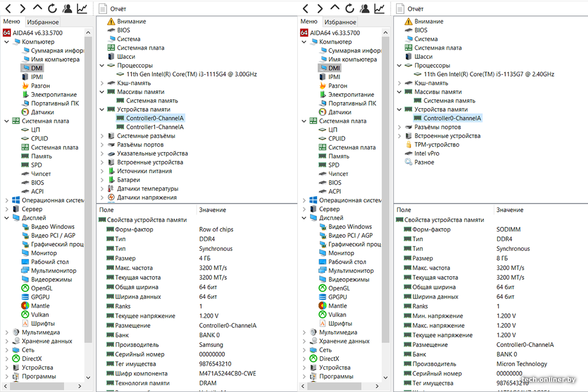This screenshot has height=392, width=588.
Task: Click the SODIMM form-factor value in the right window
Action: (508, 229)
